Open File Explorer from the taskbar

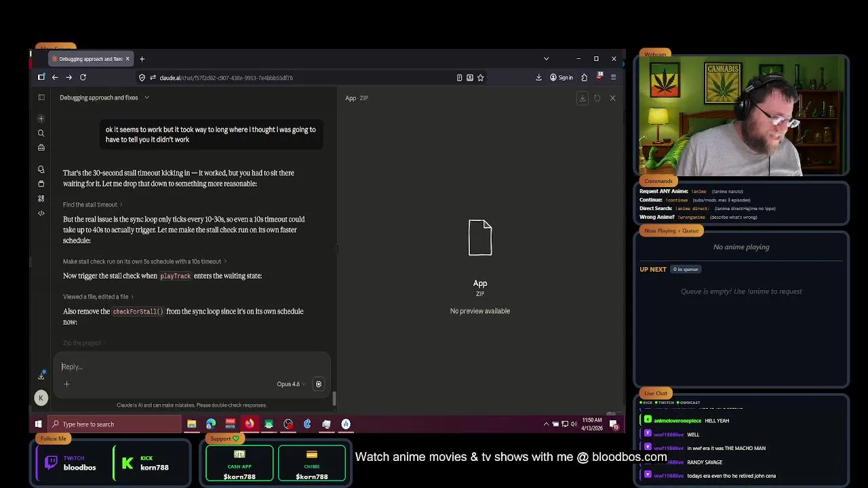click(191, 424)
